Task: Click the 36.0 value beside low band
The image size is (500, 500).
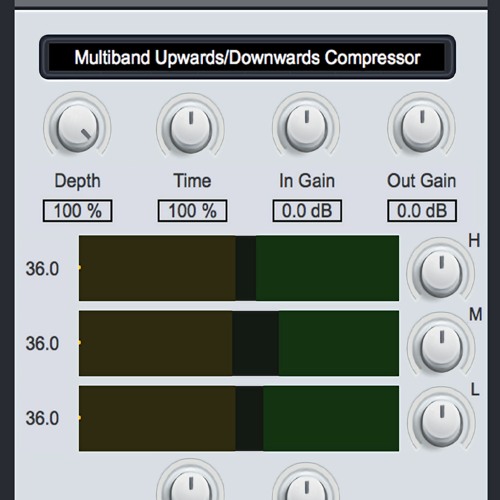Action: (x=42, y=418)
